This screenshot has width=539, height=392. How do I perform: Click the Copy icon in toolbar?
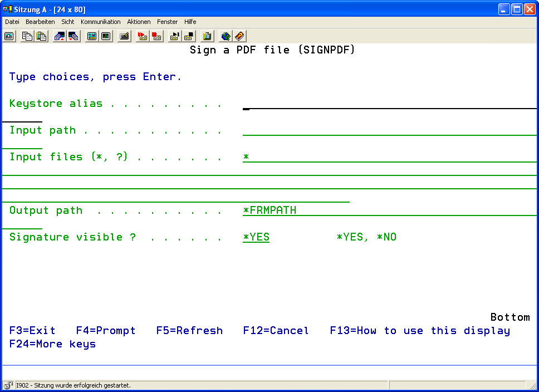(27, 36)
